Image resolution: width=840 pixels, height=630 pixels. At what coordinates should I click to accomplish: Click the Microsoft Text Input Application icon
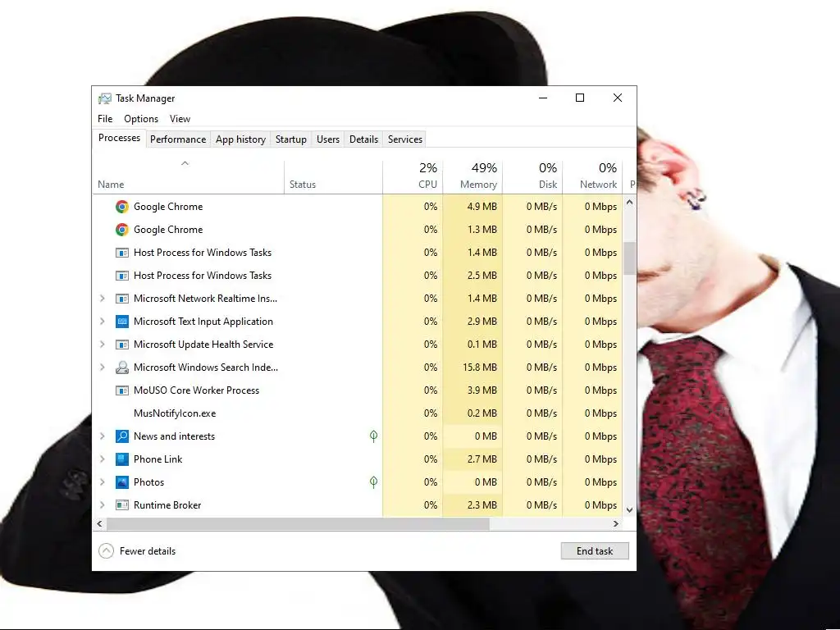click(x=122, y=322)
